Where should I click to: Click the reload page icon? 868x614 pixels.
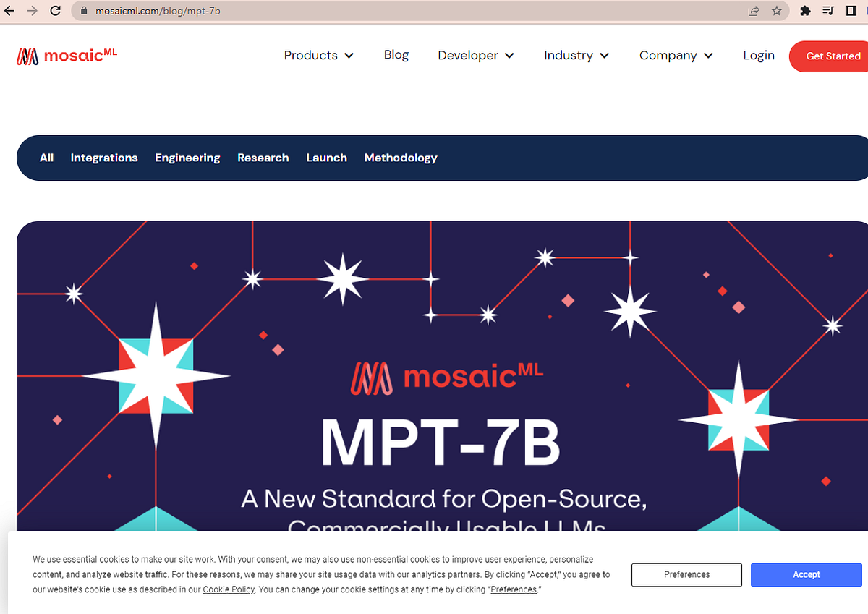click(56, 11)
